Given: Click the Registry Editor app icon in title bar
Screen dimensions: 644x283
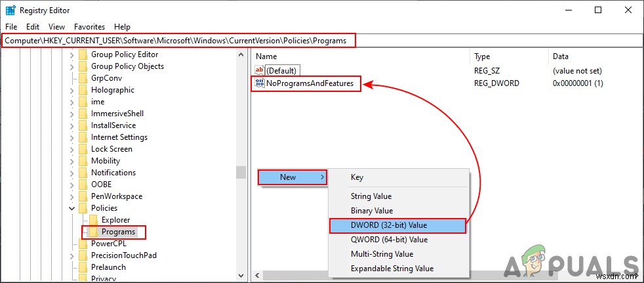Looking at the screenshot, I should (10, 11).
